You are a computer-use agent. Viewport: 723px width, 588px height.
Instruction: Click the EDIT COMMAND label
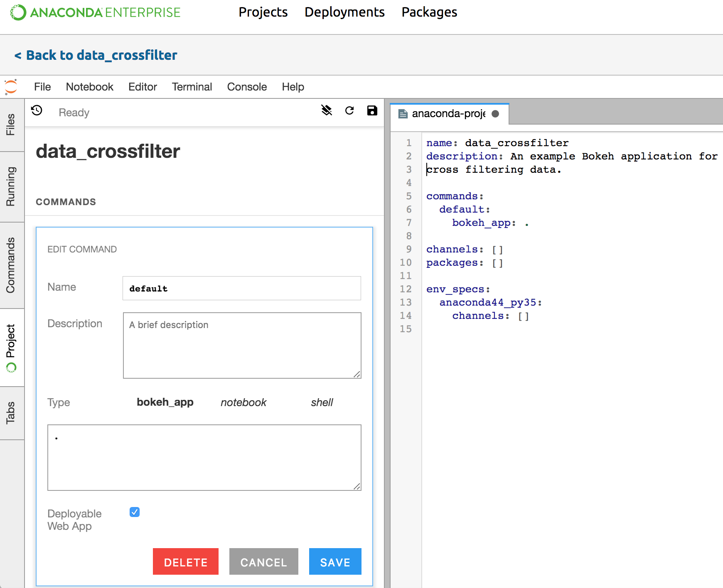pyautogui.click(x=82, y=249)
